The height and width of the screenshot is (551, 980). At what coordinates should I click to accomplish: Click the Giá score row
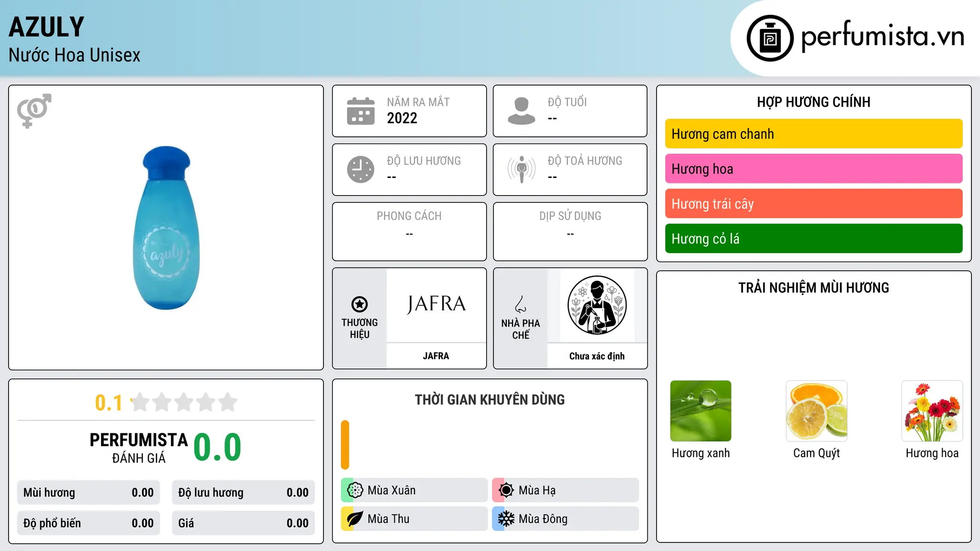[243, 523]
